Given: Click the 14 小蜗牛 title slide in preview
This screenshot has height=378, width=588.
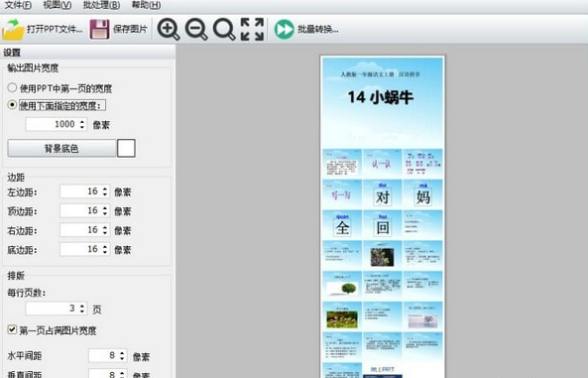Looking at the screenshot, I should 383,102.
